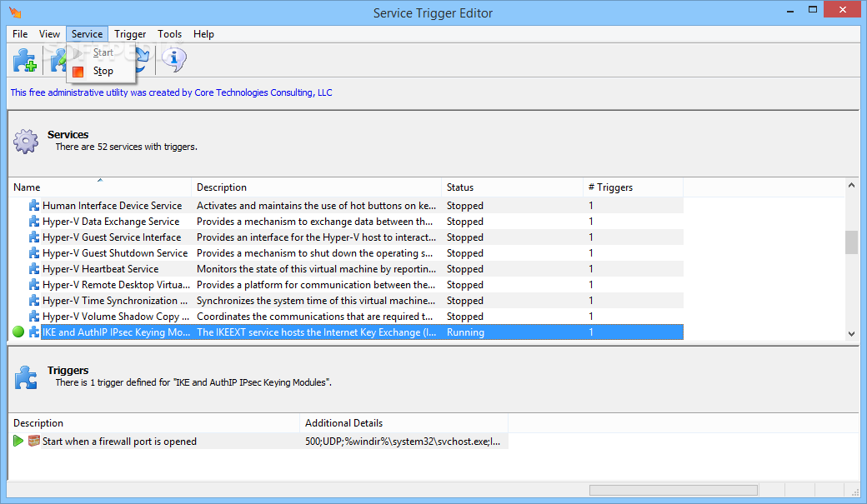Click the Additional Details column header
Viewport: 867px width, 504px height.
(x=404, y=422)
